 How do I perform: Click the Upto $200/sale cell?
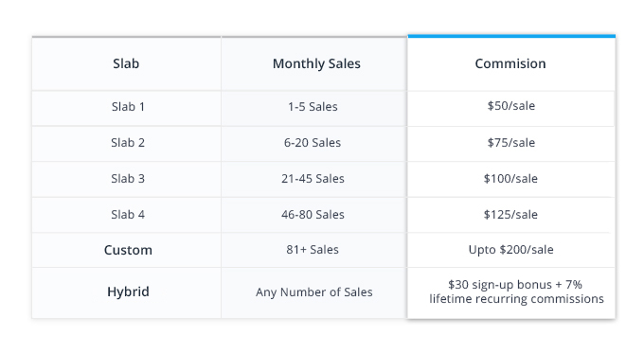tap(510, 250)
